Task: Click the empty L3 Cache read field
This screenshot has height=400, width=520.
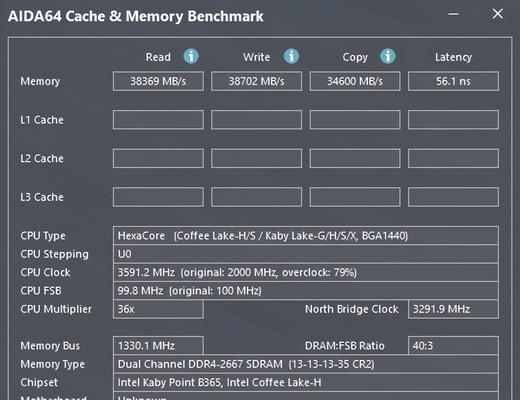Action: [x=158, y=197]
